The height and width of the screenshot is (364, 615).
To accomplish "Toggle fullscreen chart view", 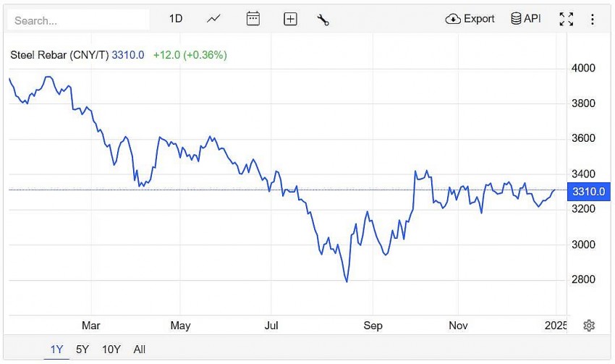I will [x=567, y=20].
